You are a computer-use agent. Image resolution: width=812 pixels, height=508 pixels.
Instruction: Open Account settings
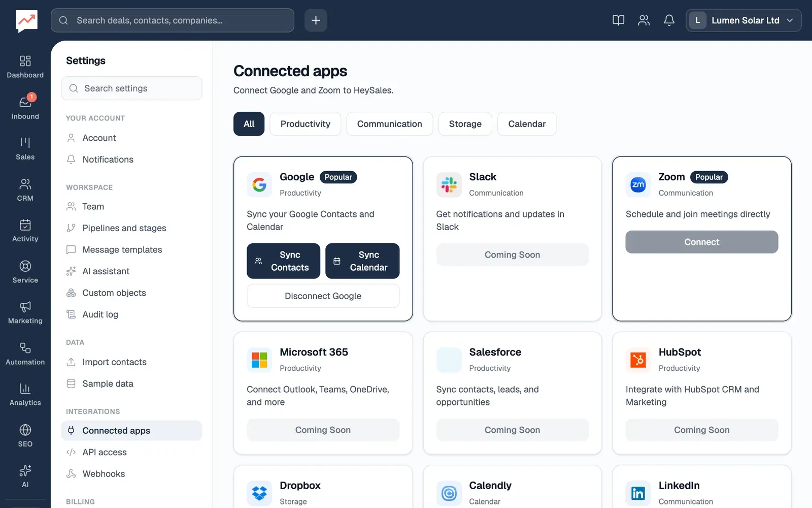[x=131, y=138]
